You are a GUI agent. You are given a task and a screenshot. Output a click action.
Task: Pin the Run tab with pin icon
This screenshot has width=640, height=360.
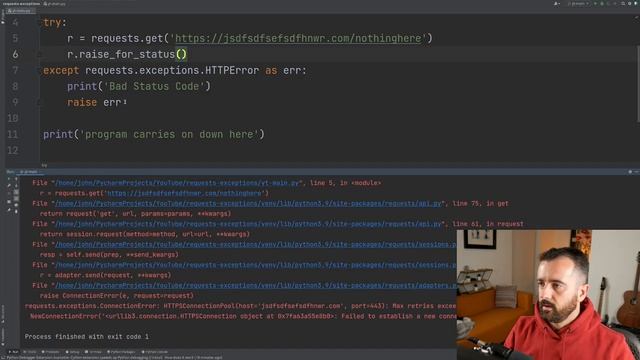(9, 210)
